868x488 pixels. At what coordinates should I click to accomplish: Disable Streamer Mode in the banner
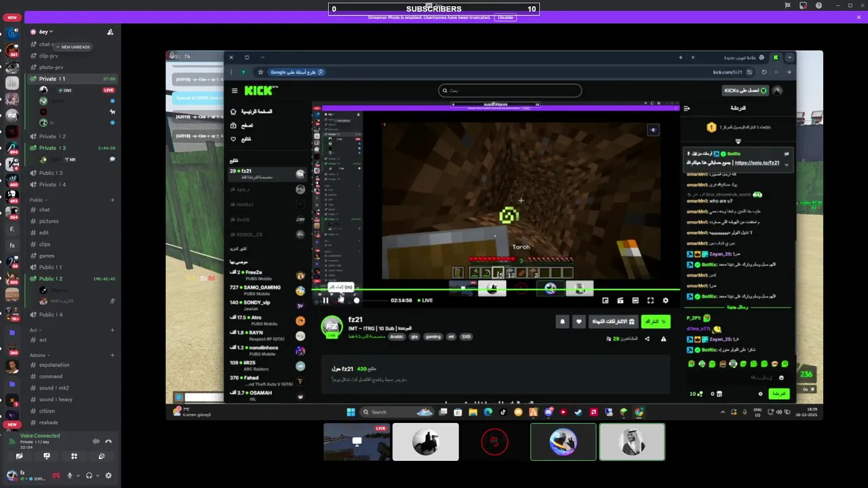[x=505, y=18]
